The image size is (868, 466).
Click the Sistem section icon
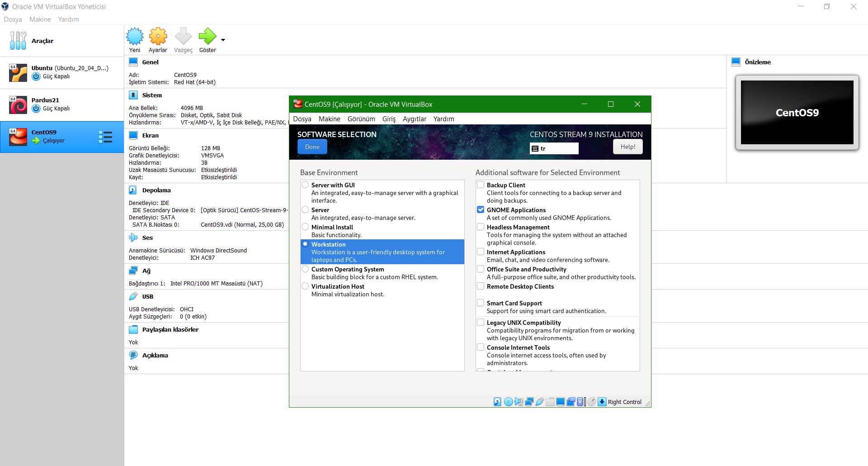click(x=133, y=95)
